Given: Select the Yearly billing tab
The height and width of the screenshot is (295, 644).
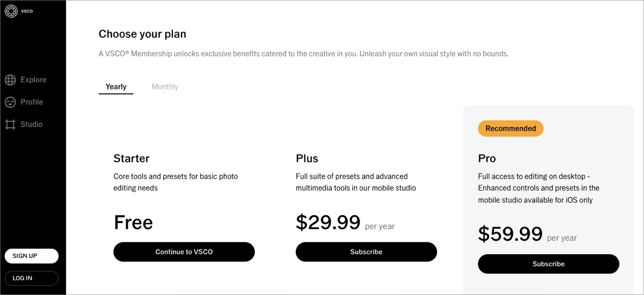Looking at the screenshot, I should [116, 87].
